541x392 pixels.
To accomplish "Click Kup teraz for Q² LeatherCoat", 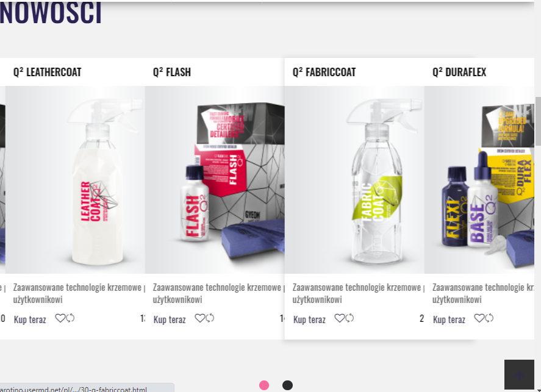I will [30, 319].
